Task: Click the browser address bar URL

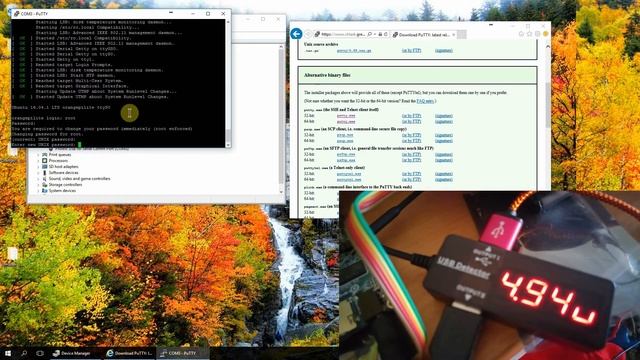Action: pyautogui.click(x=342, y=34)
